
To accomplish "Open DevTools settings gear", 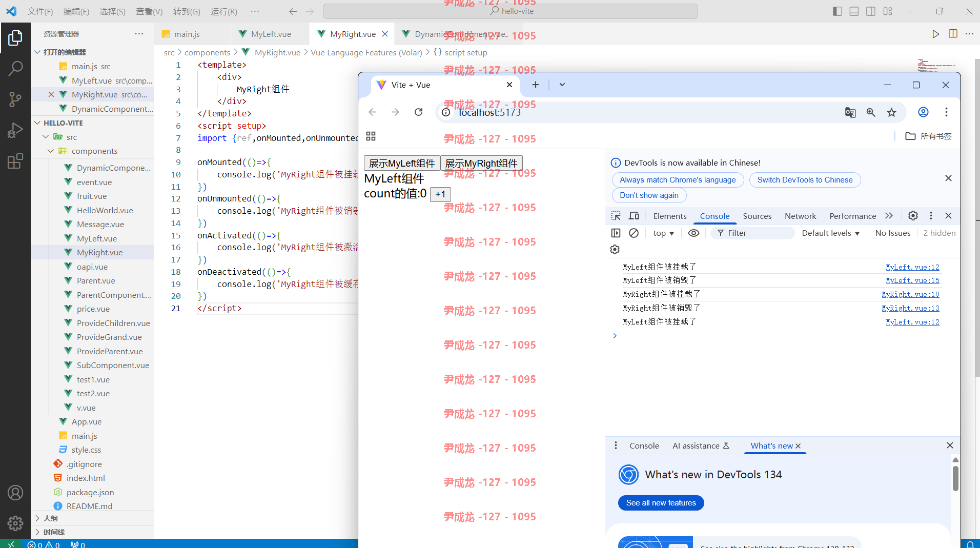I will pos(913,216).
